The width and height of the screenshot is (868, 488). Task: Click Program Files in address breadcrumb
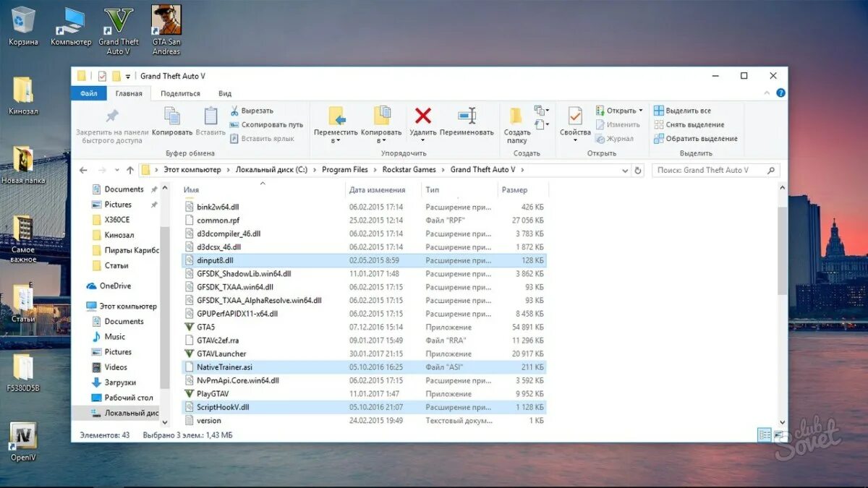[x=345, y=170]
